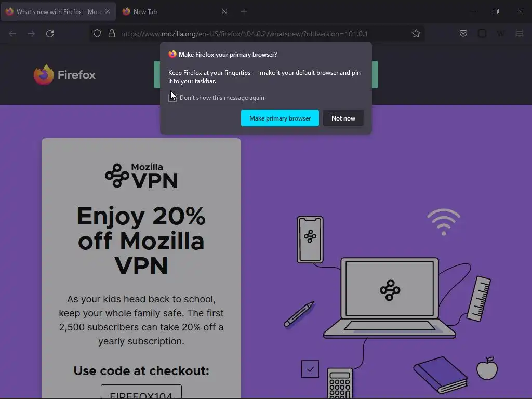Open the tracking protection shield icon

point(97,34)
